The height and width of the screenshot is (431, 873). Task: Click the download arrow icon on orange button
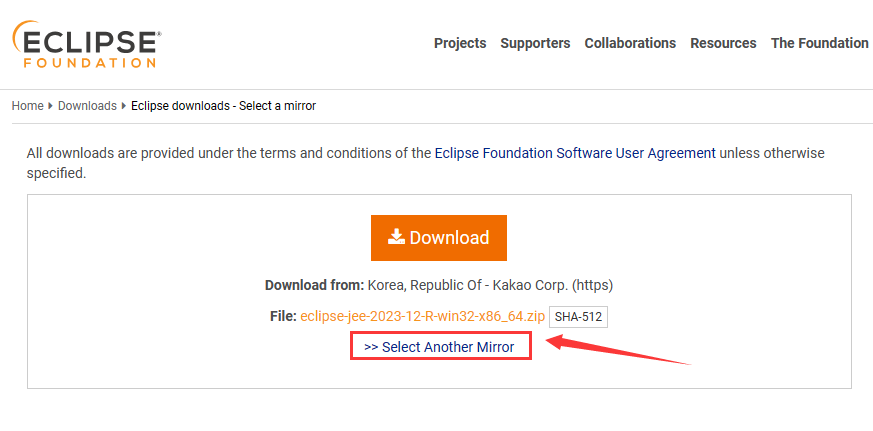click(396, 236)
